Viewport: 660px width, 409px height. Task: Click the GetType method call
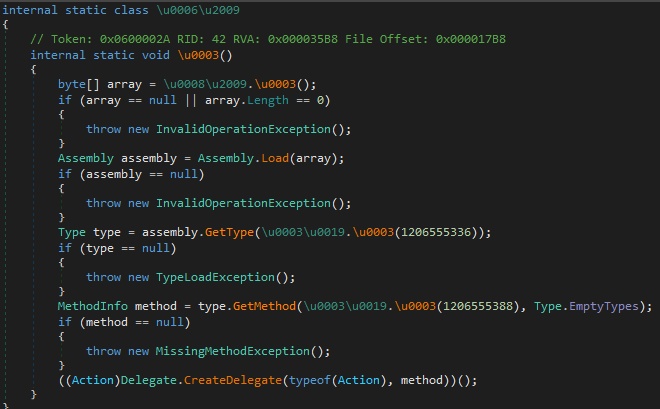coord(229,232)
